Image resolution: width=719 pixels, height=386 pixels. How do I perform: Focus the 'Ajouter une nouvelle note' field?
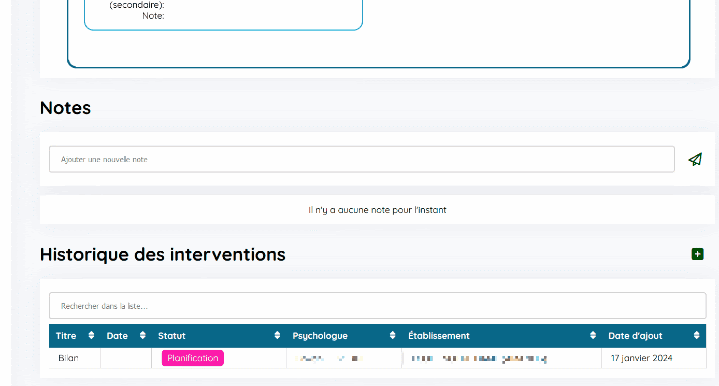(362, 160)
